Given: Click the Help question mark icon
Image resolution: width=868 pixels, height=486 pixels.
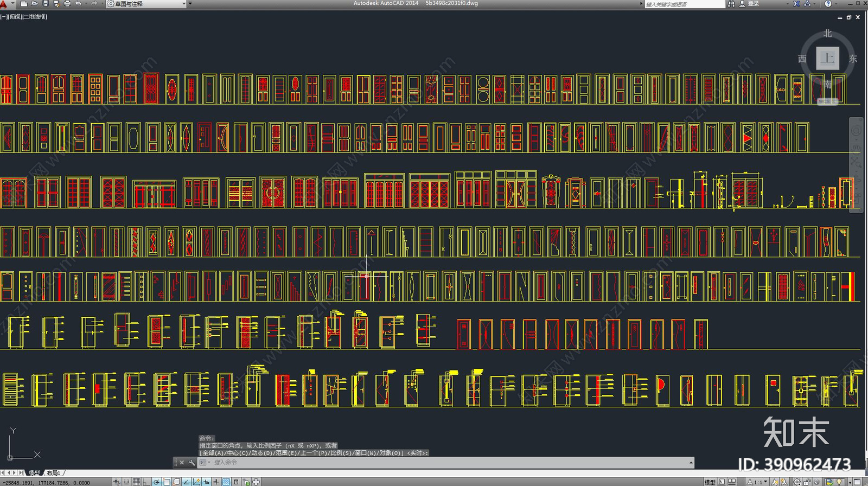Looking at the screenshot, I should tap(828, 4).
